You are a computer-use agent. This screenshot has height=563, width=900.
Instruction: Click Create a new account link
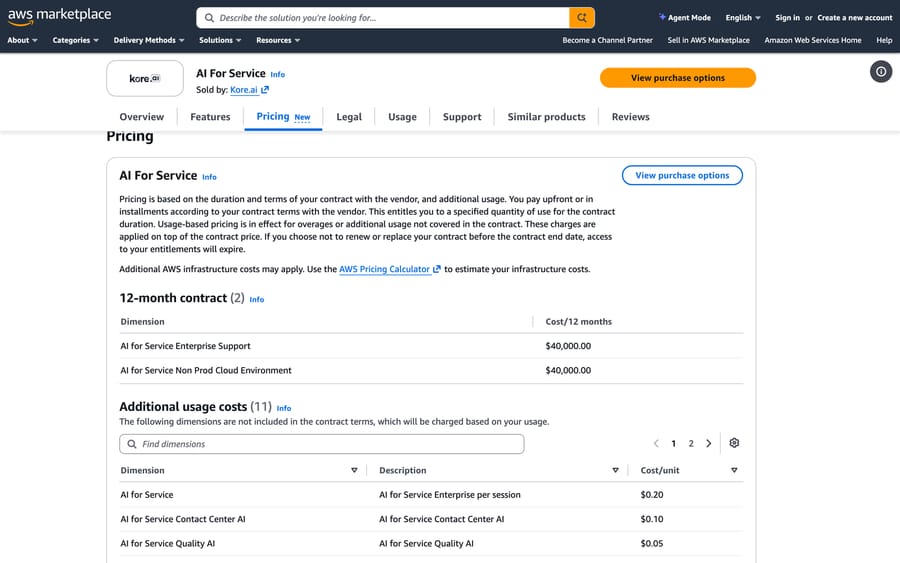[855, 18]
